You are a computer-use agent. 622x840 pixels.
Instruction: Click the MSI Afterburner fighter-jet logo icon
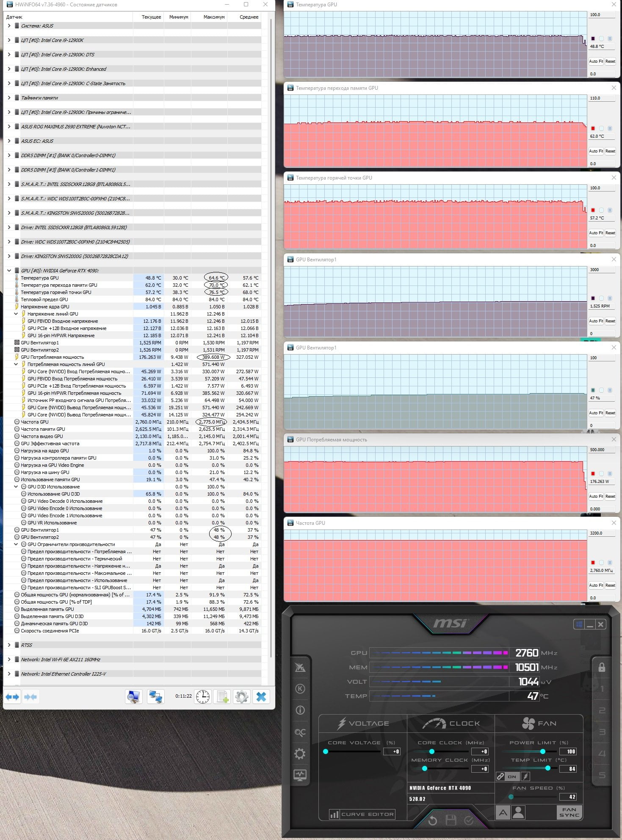[x=300, y=668]
